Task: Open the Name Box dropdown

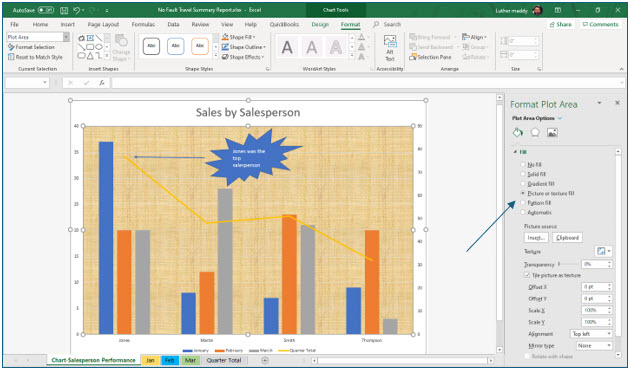Action: (x=45, y=83)
